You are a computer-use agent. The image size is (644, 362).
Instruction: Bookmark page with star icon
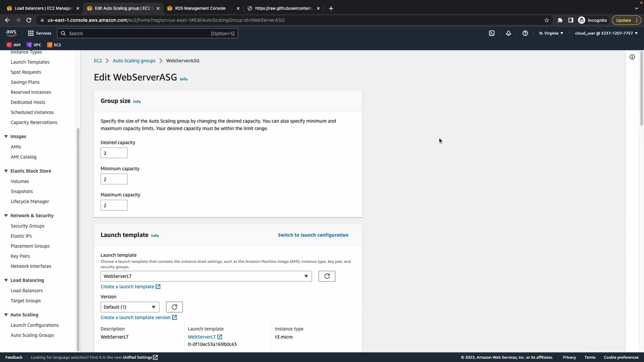pyautogui.click(x=547, y=20)
